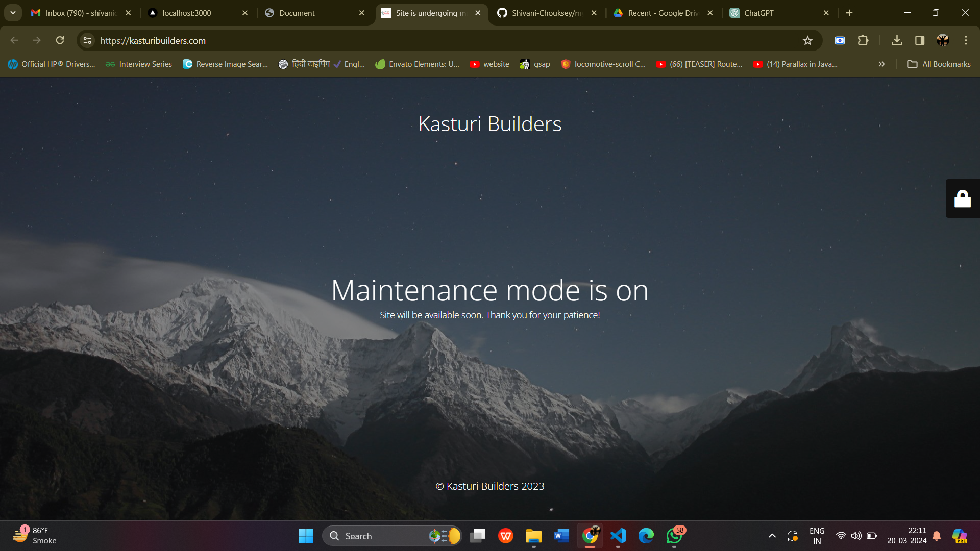The height and width of the screenshot is (551, 980).
Task: Expand the tab search dropdown arrow
Action: [x=13, y=13]
